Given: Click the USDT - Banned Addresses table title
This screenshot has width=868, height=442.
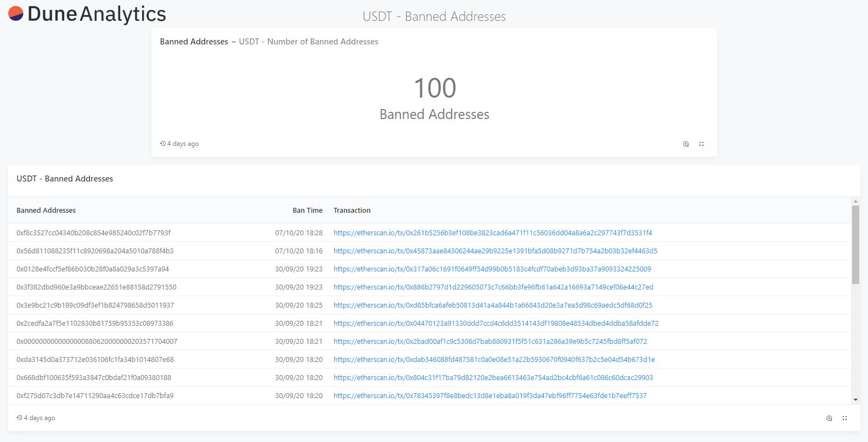Looking at the screenshot, I should pyautogui.click(x=65, y=179).
